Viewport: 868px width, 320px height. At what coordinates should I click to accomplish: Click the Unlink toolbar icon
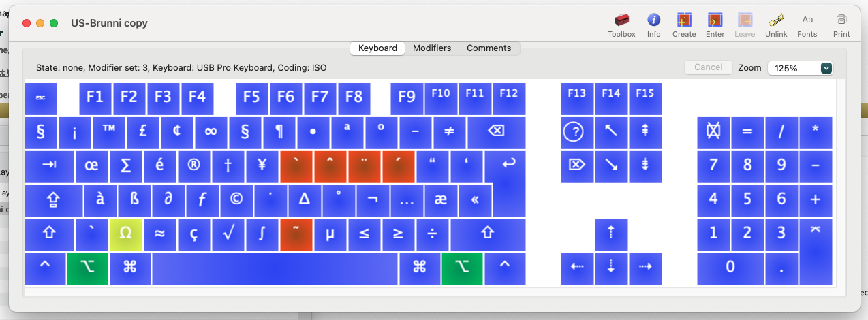pyautogui.click(x=776, y=25)
